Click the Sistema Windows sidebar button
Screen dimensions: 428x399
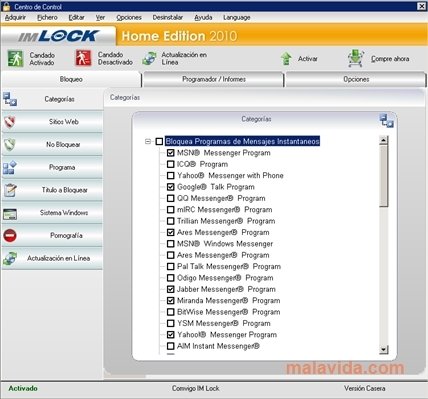pos(52,213)
